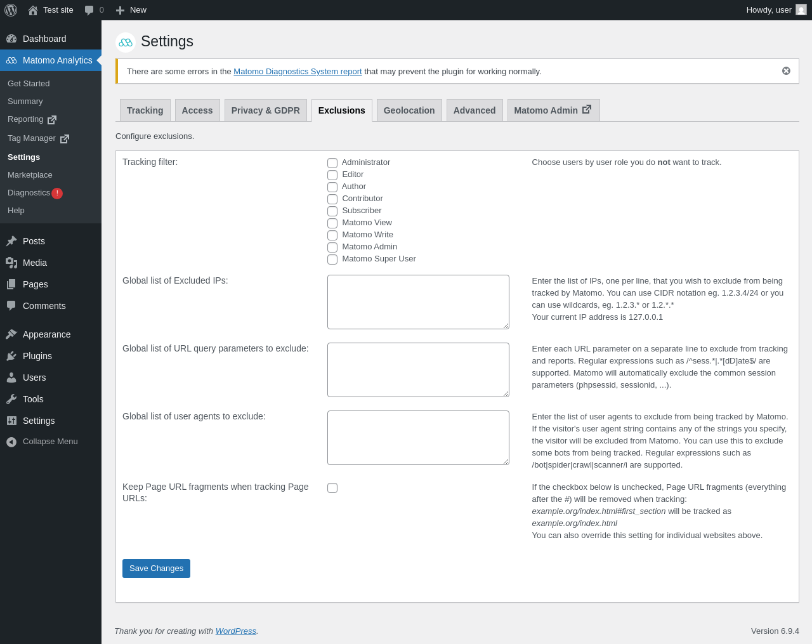Click the Tools wrench icon
812x644 pixels.
[11, 399]
